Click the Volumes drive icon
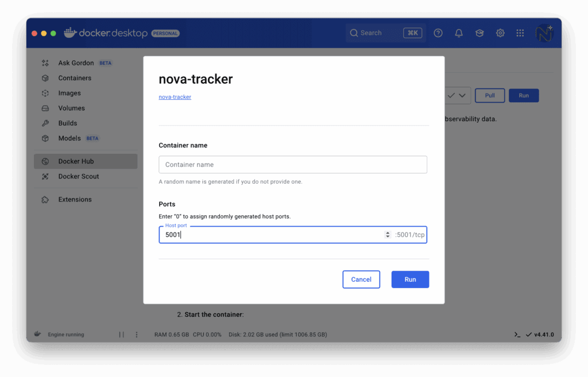 [45, 108]
